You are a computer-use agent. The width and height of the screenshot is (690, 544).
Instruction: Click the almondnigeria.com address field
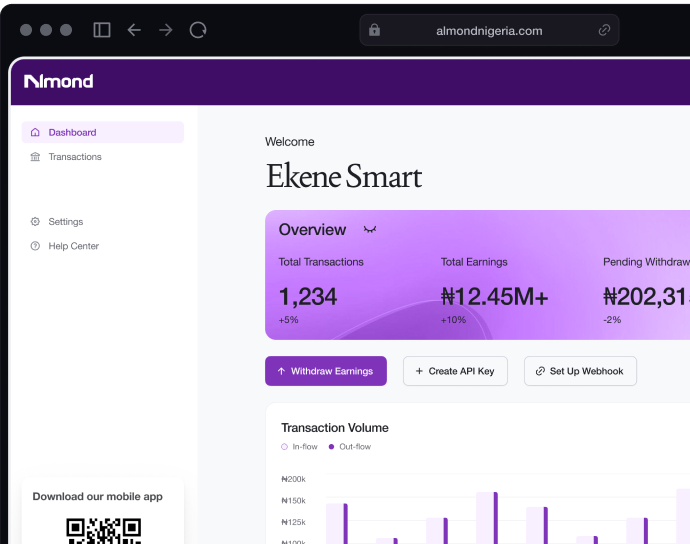tap(489, 30)
